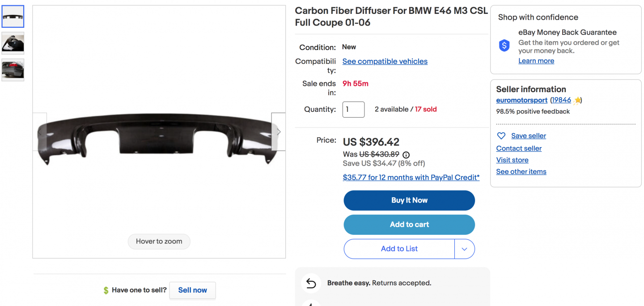Show next product image arrow

(278, 132)
